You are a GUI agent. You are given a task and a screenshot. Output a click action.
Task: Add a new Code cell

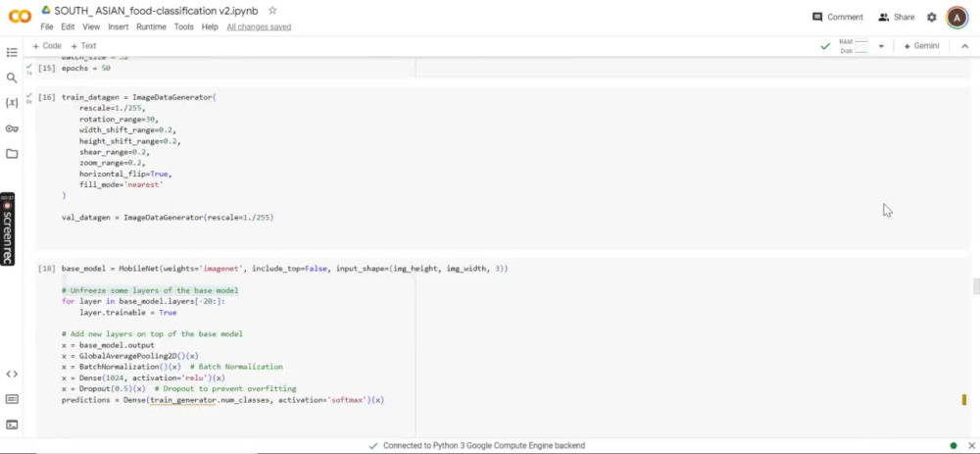47,46
